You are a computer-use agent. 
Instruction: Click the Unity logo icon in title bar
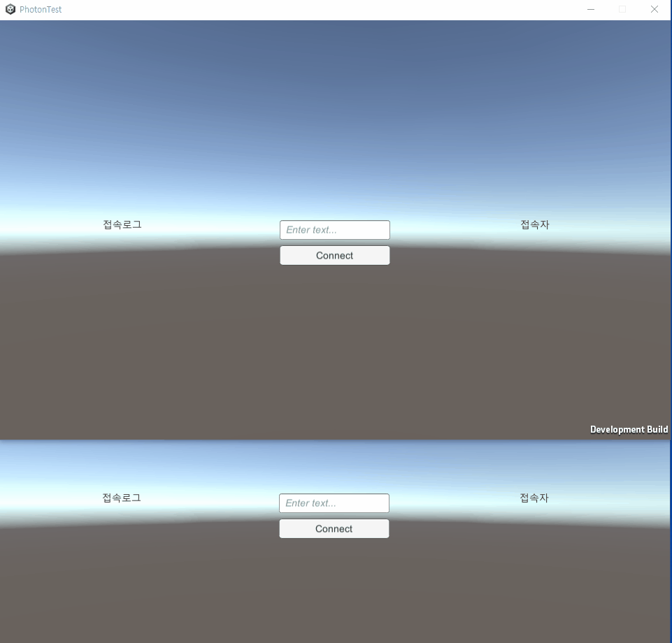(10, 9)
